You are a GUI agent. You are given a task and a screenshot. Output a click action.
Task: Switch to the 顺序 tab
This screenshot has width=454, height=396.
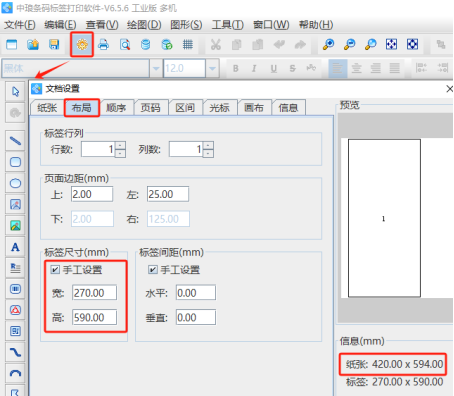coord(116,108)
